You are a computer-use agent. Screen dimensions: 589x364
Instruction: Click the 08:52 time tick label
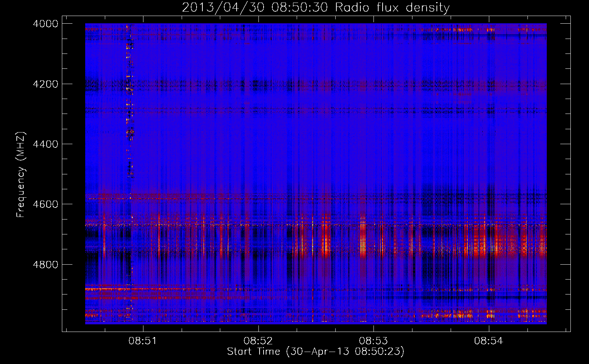[x=258, y=341]
